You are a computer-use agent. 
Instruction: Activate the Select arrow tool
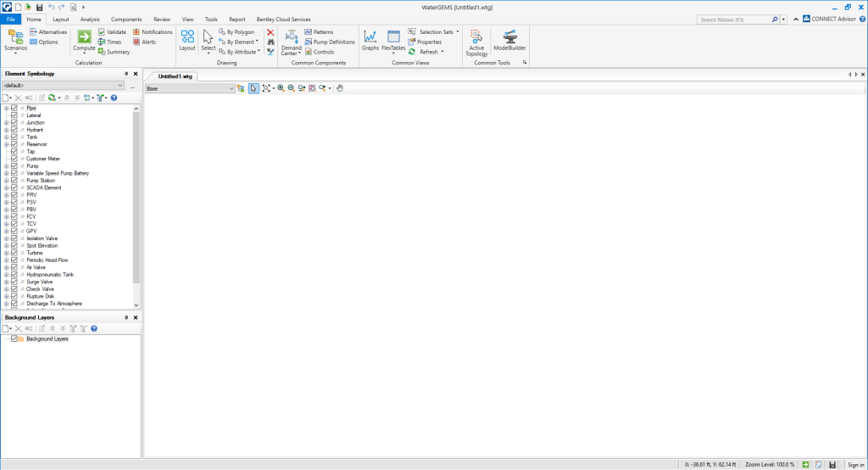(x=209, y=41)
